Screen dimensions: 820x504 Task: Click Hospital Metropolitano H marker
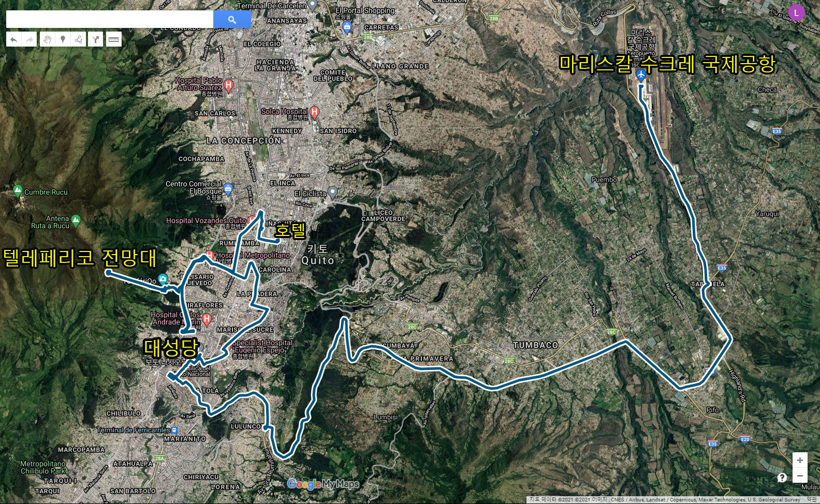click(x=210, y=255)
